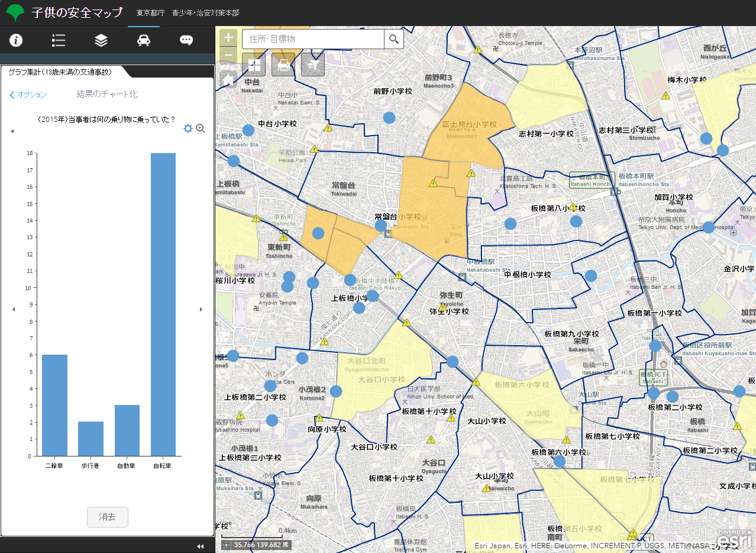The height and width of the screenshot is (553, 756).
Task: Open the legend list icon
Action: pyautogui.click(x=59, y=40)
